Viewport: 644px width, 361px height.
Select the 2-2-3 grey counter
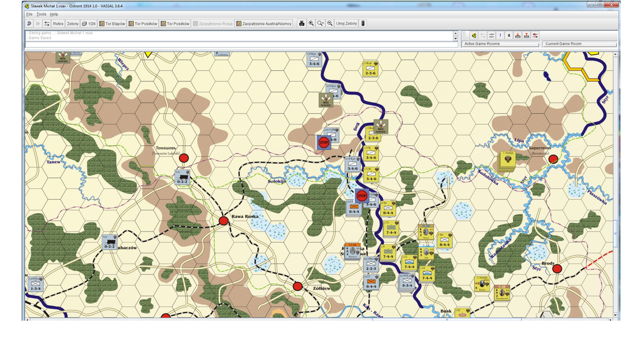pyautogui.click(x=371, y=265)
